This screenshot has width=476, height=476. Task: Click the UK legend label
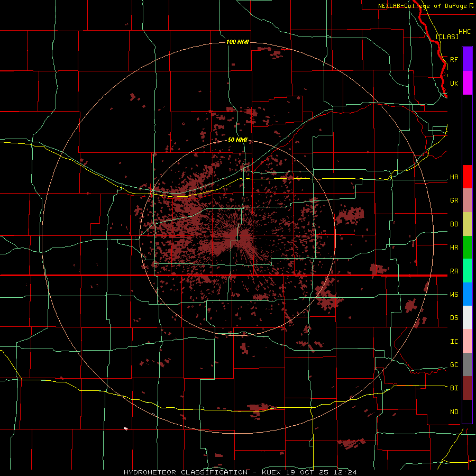454,83
